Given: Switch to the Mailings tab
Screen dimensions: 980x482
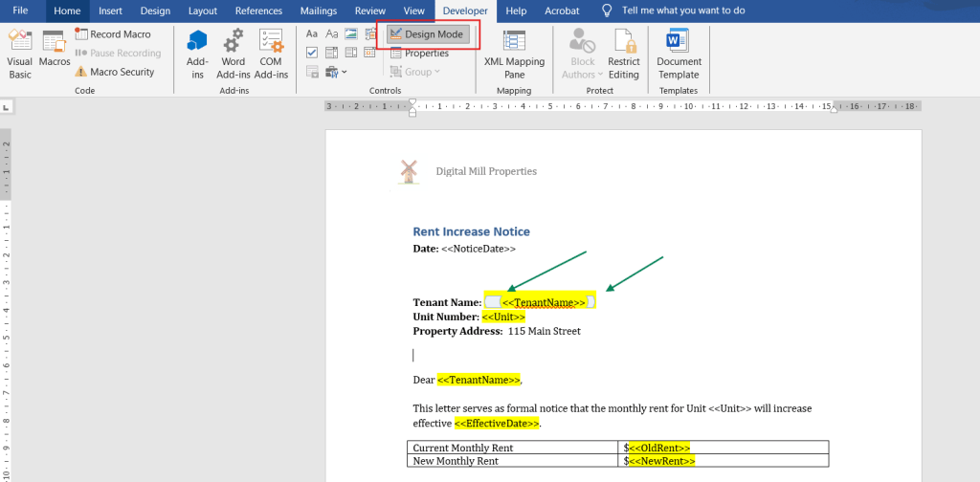Looking at the screenshot, I should pyautogui.click(x=318, y=11).
